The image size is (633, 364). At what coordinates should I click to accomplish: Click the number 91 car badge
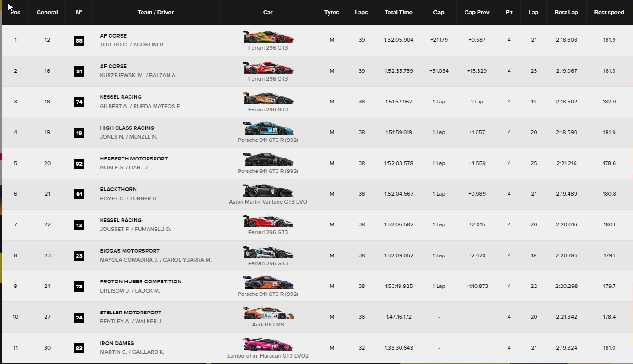[79, 194]
